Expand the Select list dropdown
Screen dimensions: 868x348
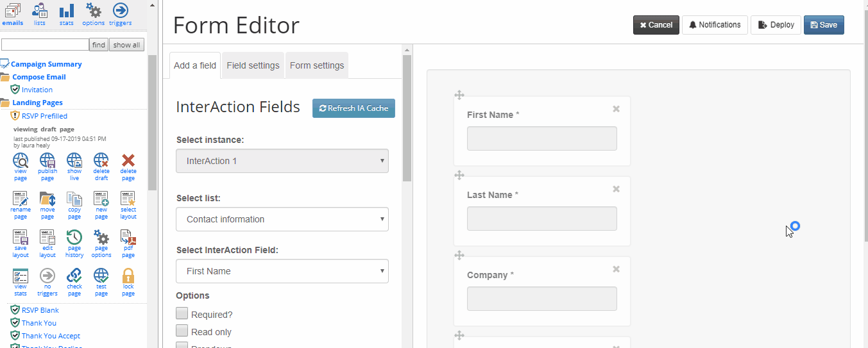(282, 219)
